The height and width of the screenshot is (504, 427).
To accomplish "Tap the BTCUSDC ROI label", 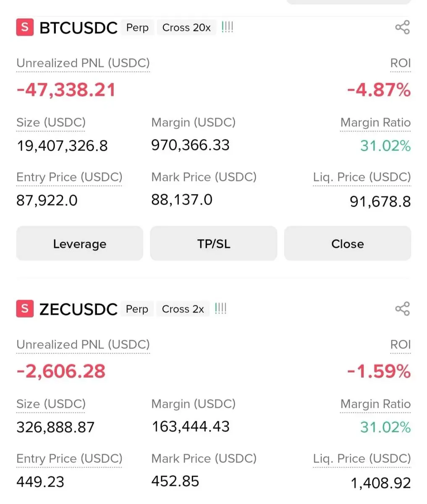I will point(400,63).
